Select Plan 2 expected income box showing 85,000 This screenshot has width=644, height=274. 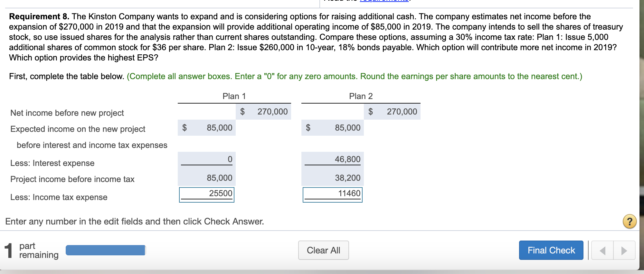point(332,128)
